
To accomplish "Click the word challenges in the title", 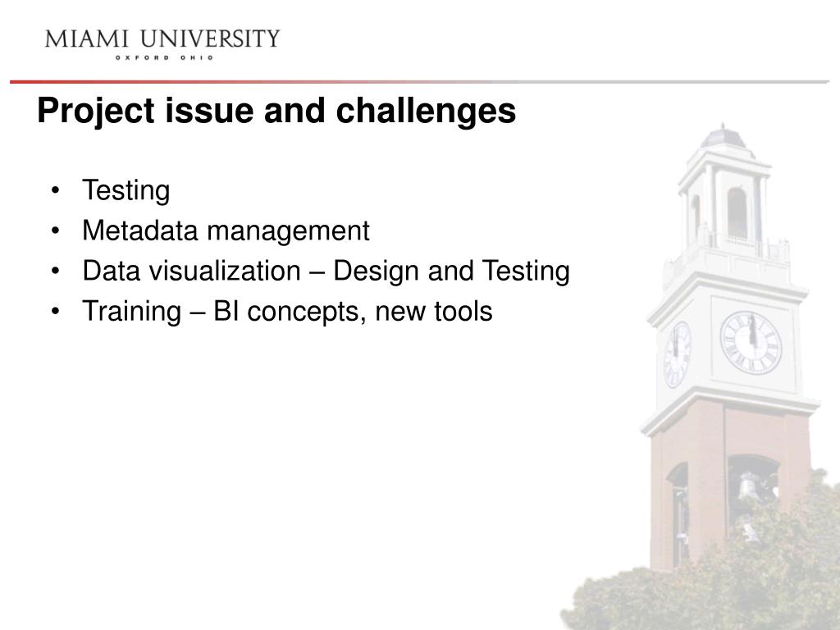I will (x=426, y=111).
